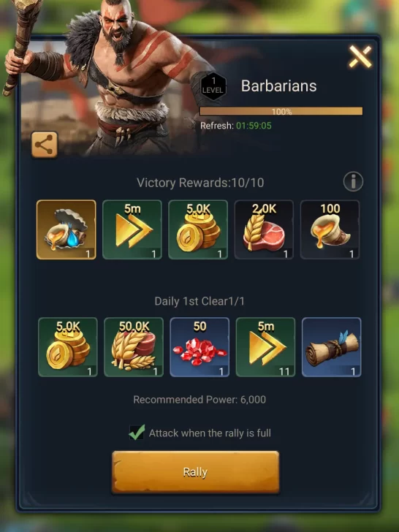Select the 5m speedup with quantity 11
399x532 pixels.
click(x=265, y=347)
